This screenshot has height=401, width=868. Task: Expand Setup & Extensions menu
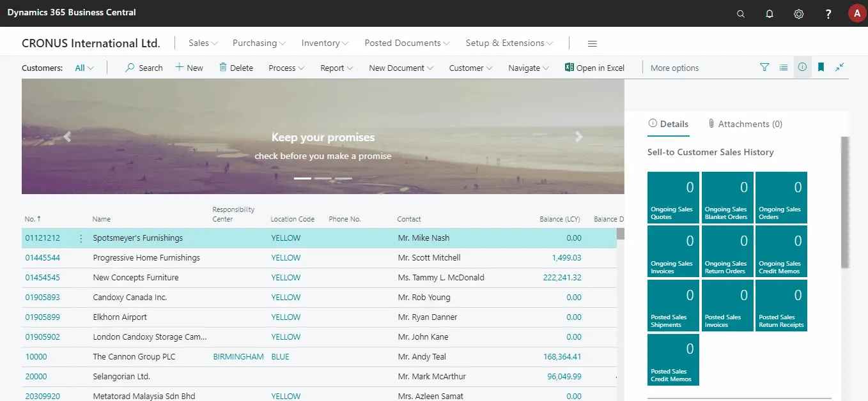pyautogui.click(x=509, y=43)
